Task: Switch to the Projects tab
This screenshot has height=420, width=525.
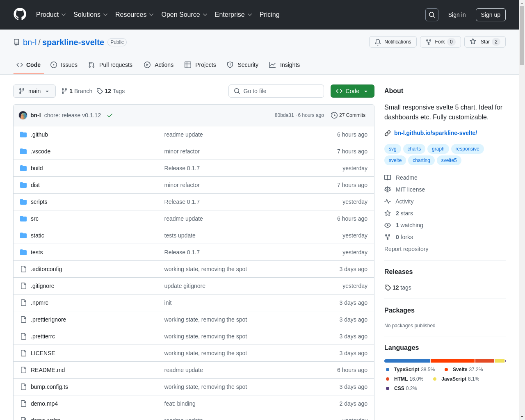Action: point(200,65)
